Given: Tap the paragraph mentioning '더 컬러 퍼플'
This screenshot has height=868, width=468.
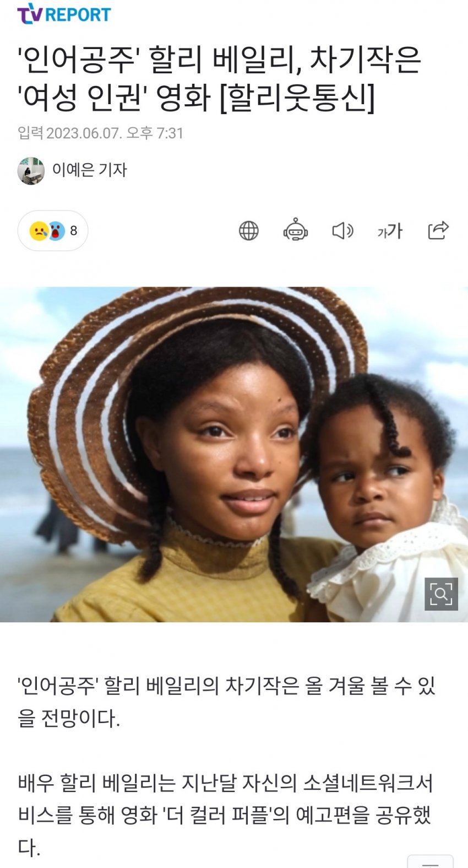Looking at the screenshot, I should click(226, 815).
